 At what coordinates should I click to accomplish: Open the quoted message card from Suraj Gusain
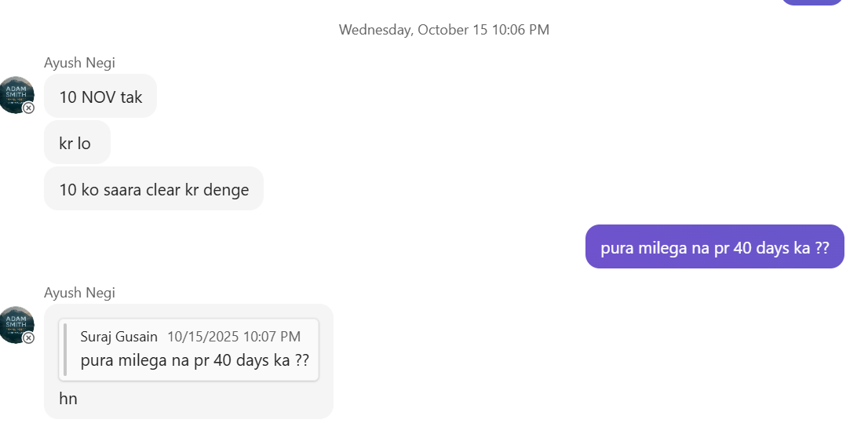[191, 349]
